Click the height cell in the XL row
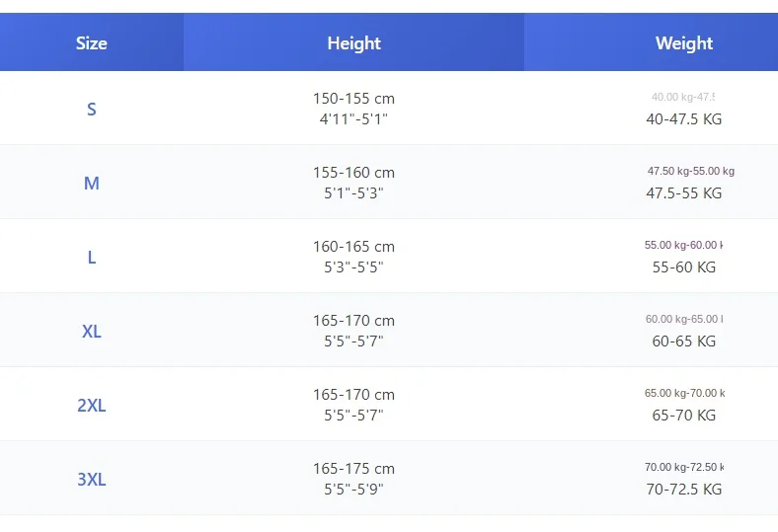Viewport: 778px width, 532px height. 353,331
